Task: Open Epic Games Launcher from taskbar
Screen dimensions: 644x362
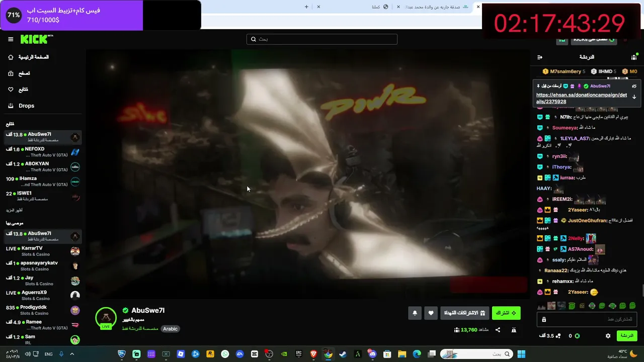Action: click(299, 354)
